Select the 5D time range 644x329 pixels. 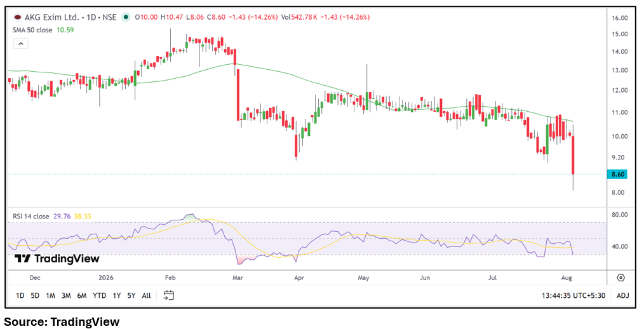pyautogui.click(x=35, y=295)
